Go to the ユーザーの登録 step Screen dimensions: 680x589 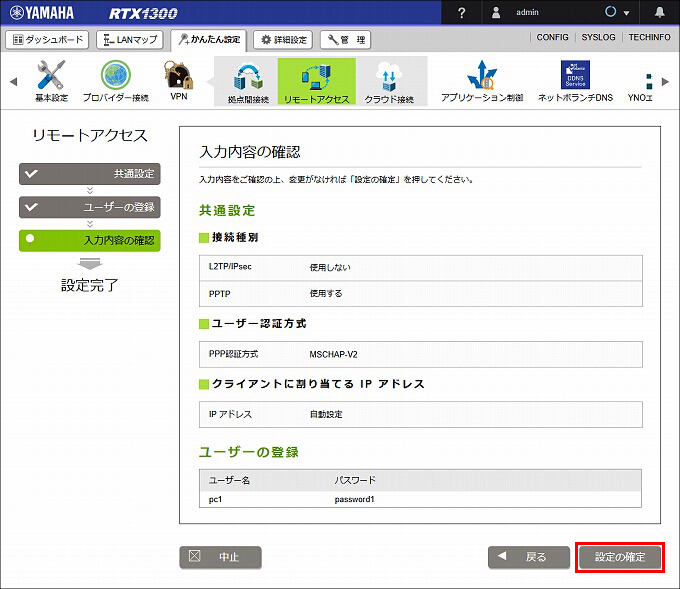(x=90, y=207)
